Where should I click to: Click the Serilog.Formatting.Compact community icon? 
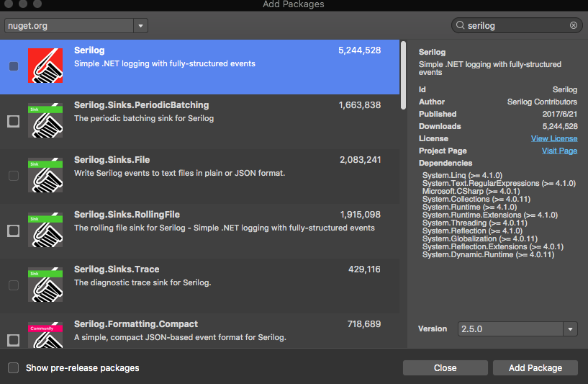(x=45, y=336)
